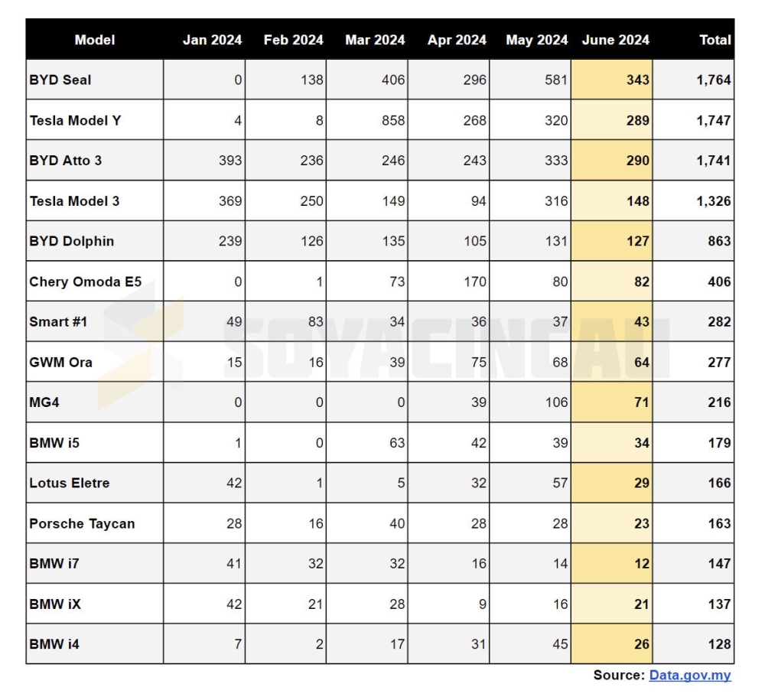765x700 pixels.
Task: Select the Tesla Model Y row label
Action: point(75,120)
